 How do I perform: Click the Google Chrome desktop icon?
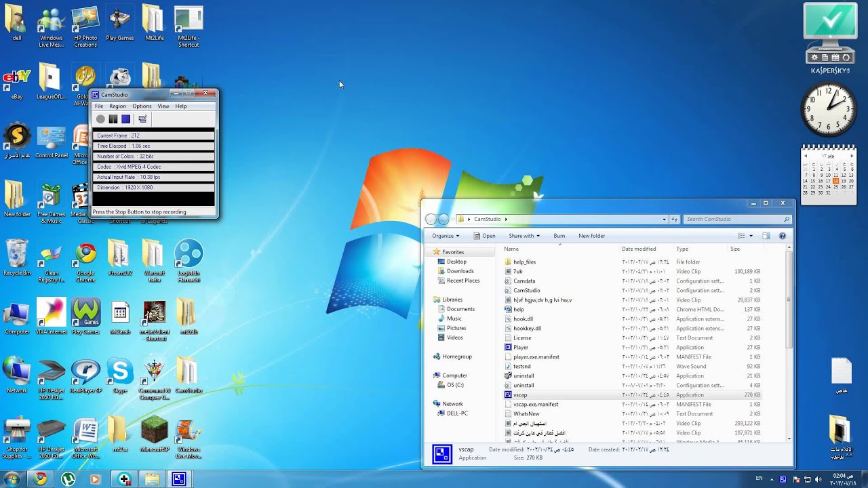(x=85, y=262)
